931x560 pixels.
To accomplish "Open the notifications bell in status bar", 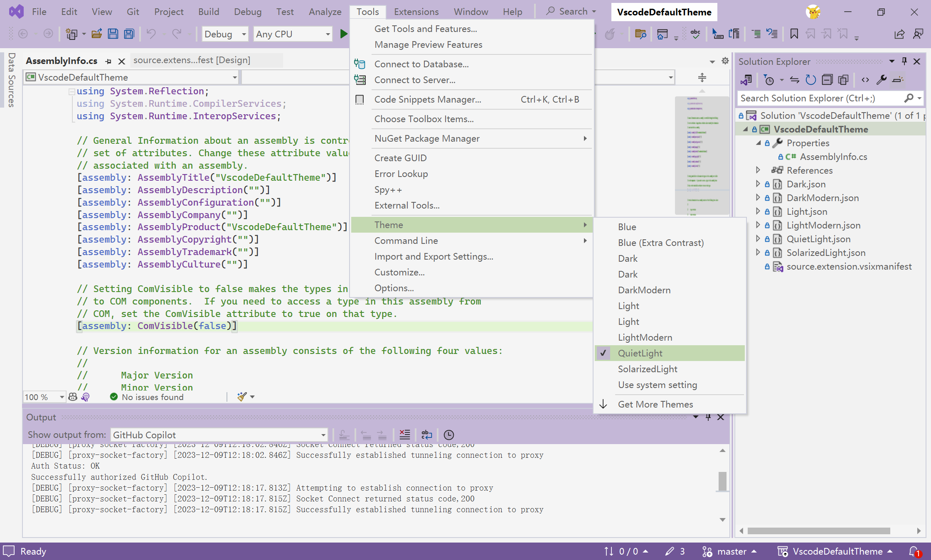I will pos(914,551).
